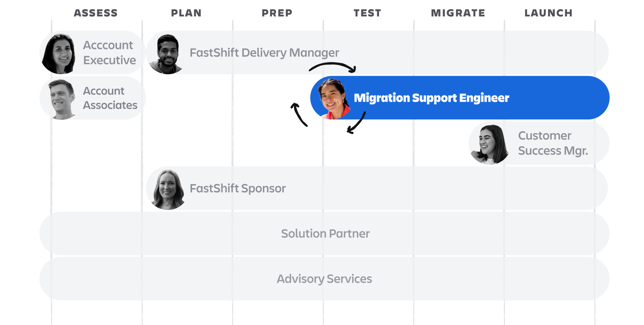Click the Account Executive avatar photo
Viewport: 644px width, 325px height.
(59, 53)
